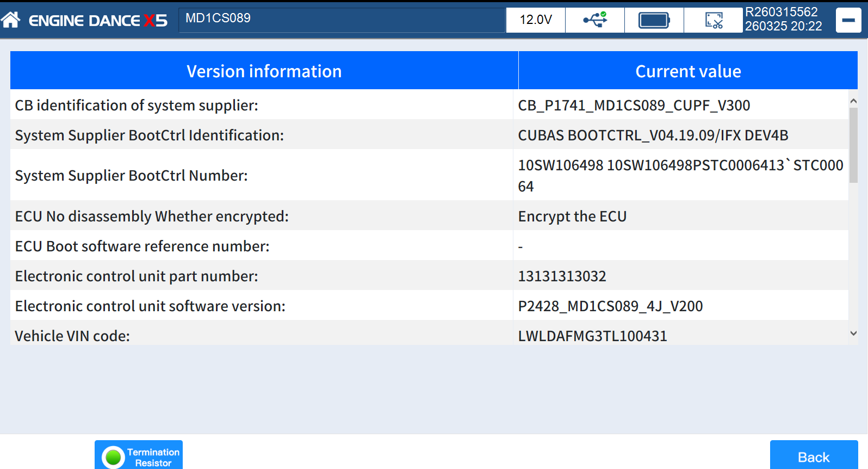Click the battery status icon
The image size is (868, 469).
654,20
